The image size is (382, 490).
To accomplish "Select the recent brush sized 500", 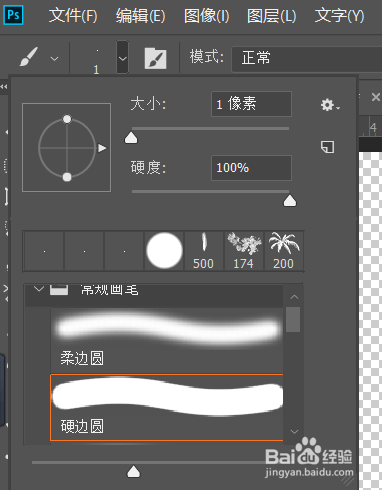I will point(204,251).
